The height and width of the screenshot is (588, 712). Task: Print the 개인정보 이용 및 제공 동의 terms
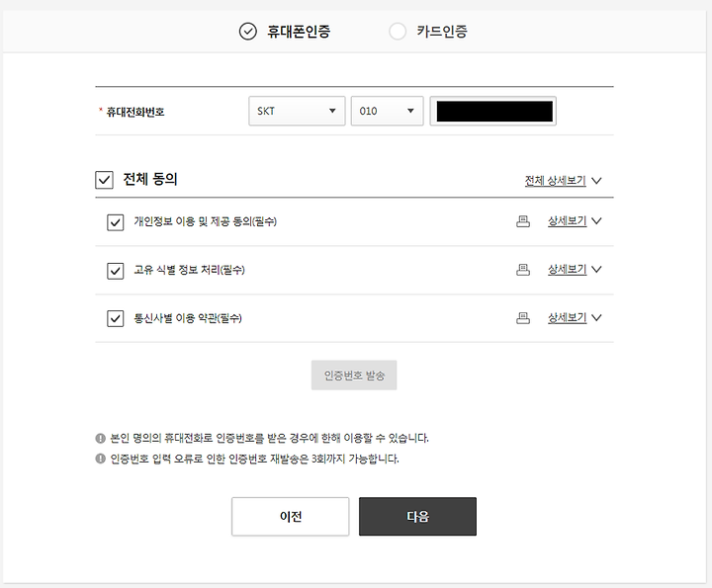pos(523,221)
